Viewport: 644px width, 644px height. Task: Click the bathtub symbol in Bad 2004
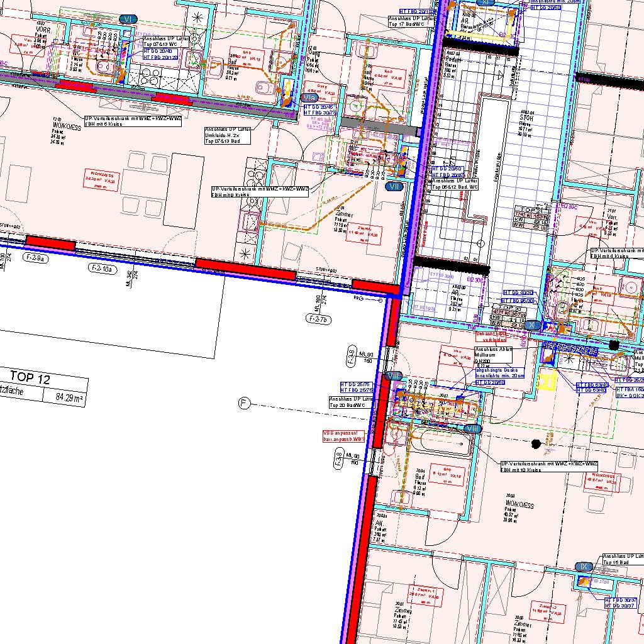coord(441,442)
